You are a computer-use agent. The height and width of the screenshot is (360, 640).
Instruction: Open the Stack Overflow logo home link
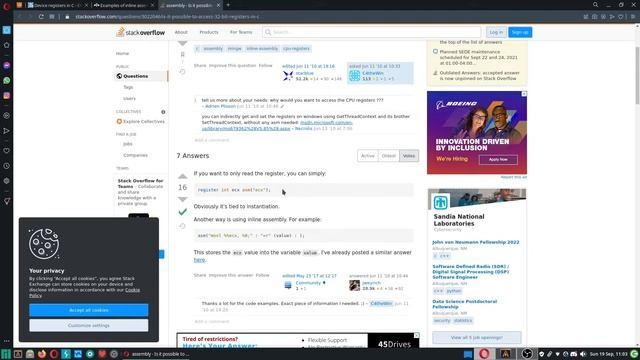(x=140, y=32)
